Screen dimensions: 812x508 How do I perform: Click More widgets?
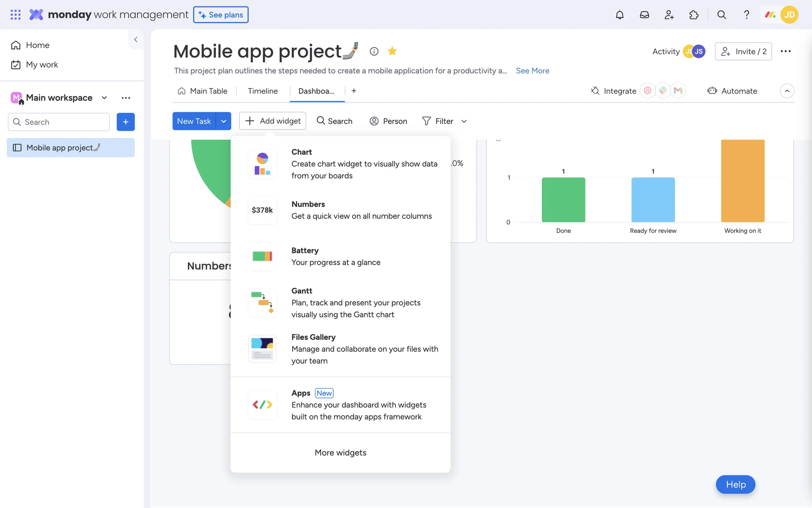point(340,453)
